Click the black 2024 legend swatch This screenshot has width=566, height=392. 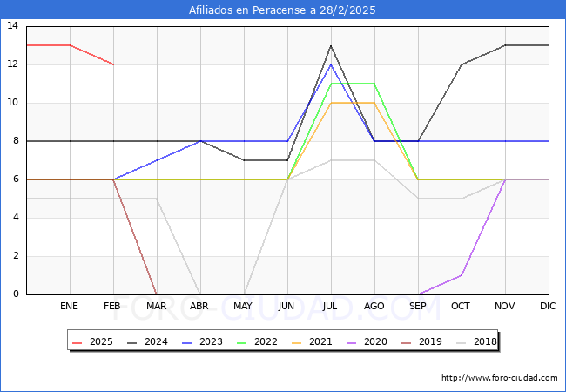(x=132, y=342)
